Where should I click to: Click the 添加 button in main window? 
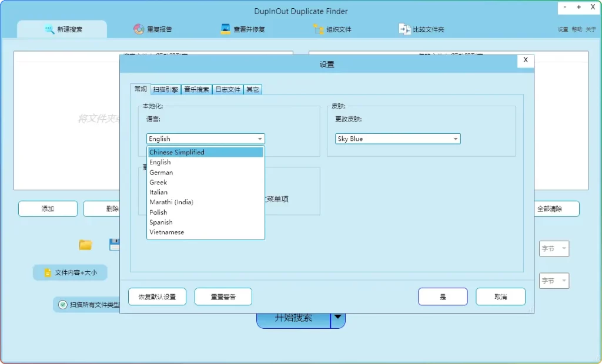click(48, 208)
